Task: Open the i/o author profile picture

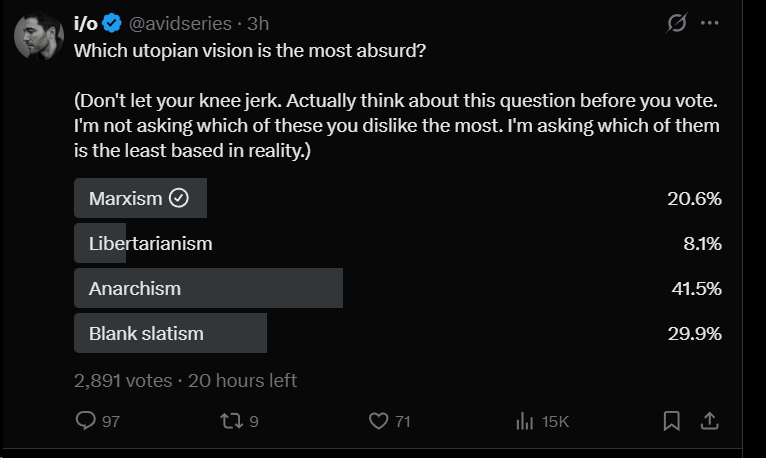Action: coord(38,40)
